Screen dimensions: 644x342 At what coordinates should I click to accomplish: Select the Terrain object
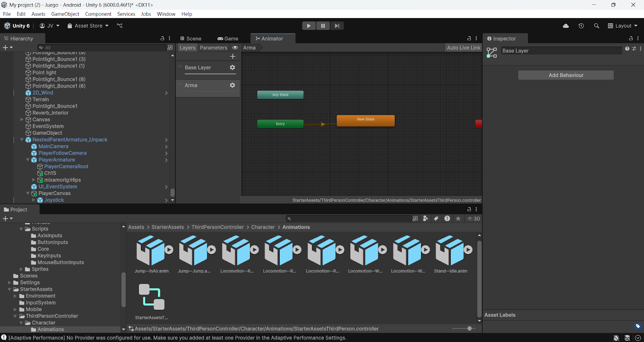click(41, 99)
